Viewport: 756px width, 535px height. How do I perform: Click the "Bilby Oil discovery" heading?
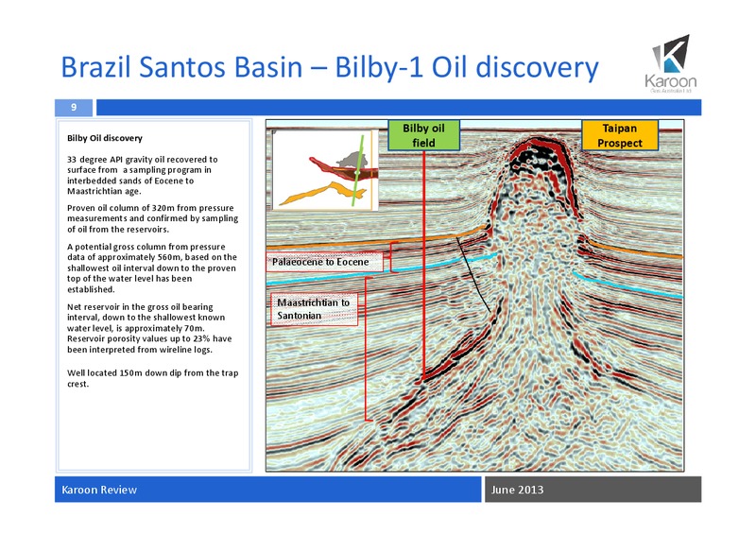click(x=105, y=138)
